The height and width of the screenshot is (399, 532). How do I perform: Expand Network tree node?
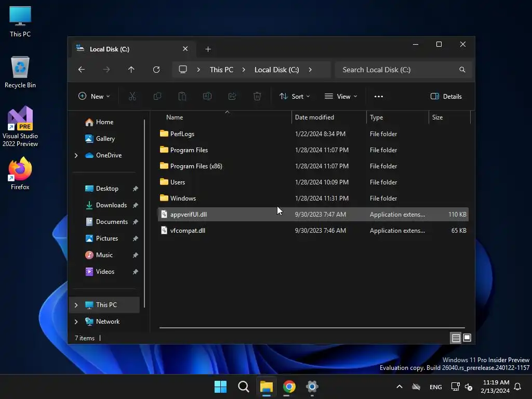coord(76,322)
